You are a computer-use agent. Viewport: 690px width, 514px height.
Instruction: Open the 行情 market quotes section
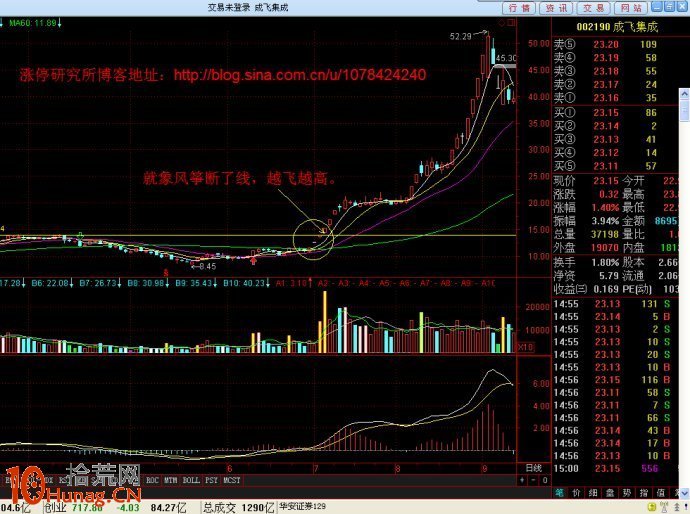[519, 7]
